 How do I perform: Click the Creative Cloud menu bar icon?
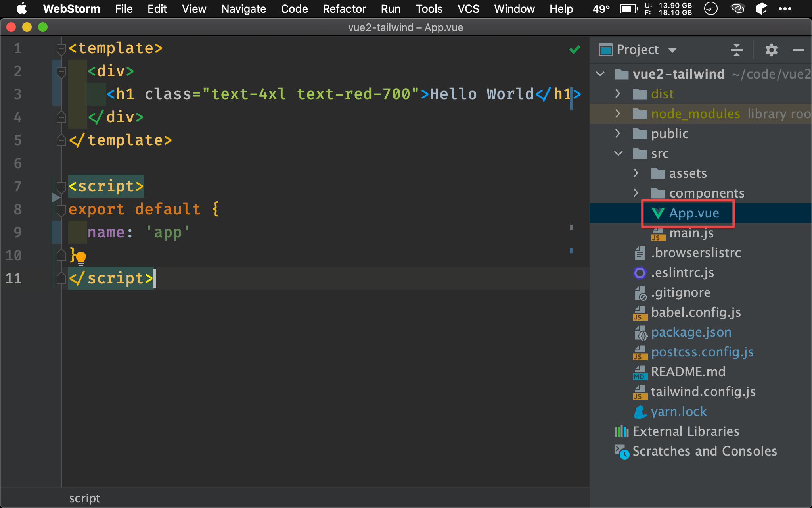[737, 8]
